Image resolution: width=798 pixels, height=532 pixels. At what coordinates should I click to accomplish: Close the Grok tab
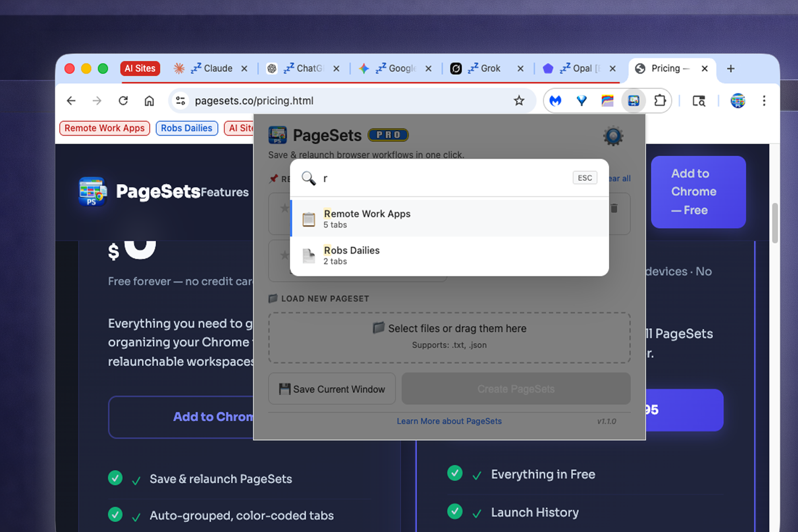click(x=521, y=69)
